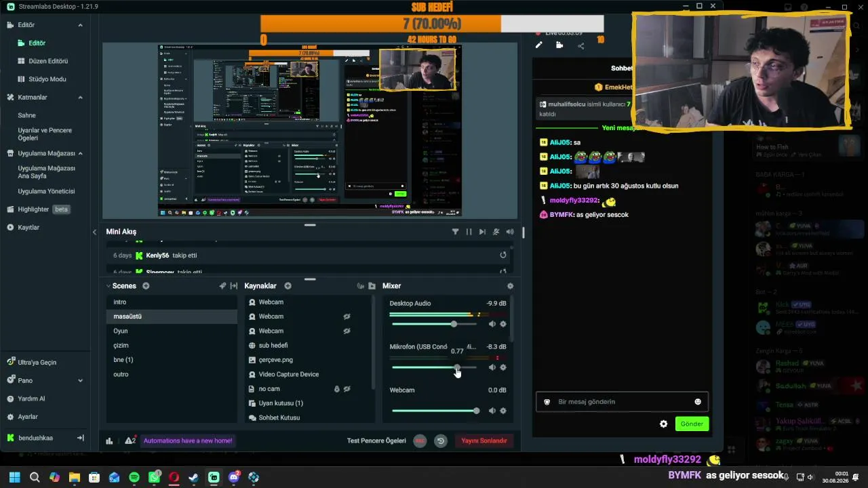Open Spotify from the taskbar

(134, 477)
